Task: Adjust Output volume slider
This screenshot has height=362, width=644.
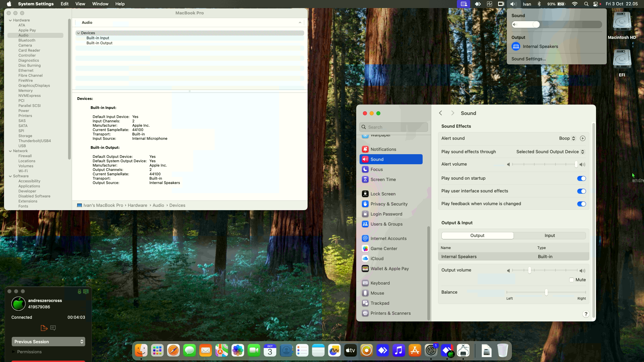Action: (545, 270)
